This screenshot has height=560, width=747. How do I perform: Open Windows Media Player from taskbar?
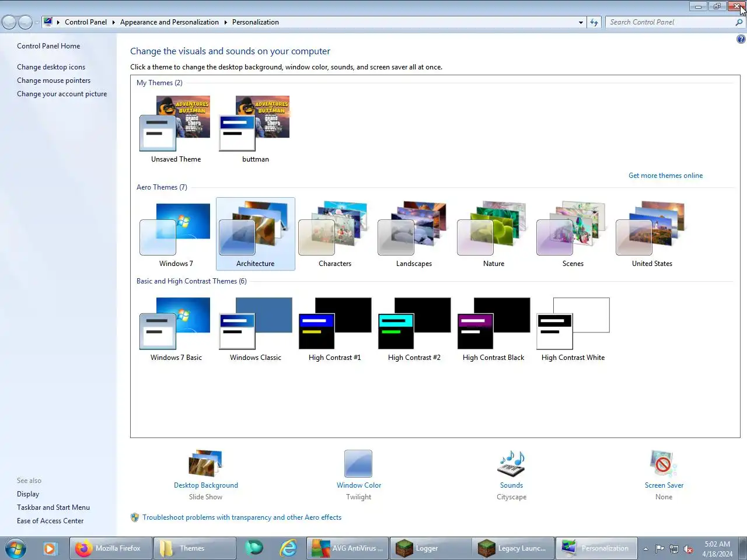[50, 548]
